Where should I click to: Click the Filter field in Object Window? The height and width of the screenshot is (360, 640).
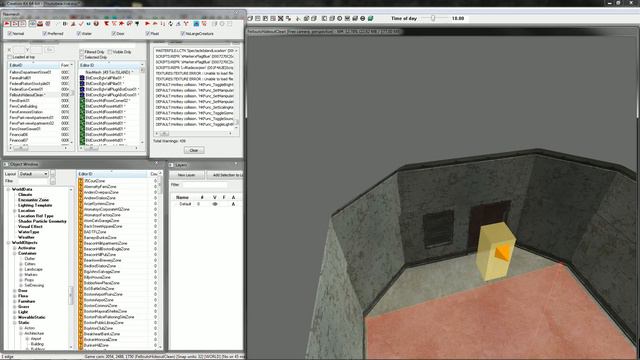(x=34, y=181)
